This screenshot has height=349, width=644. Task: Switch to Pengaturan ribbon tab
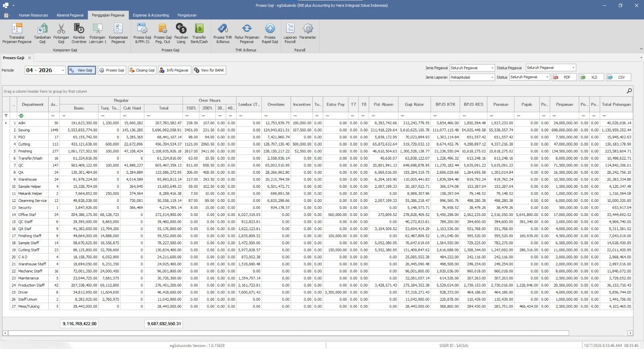(x=187, y=15)
